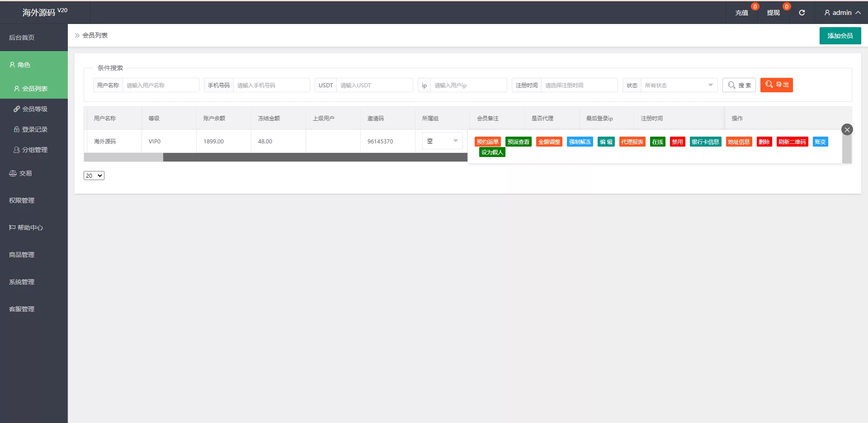Image resolution: width=868 pixels, height=423 pixels.
Task: Click the 充值 recharge notification item
Action: (741, 13)
